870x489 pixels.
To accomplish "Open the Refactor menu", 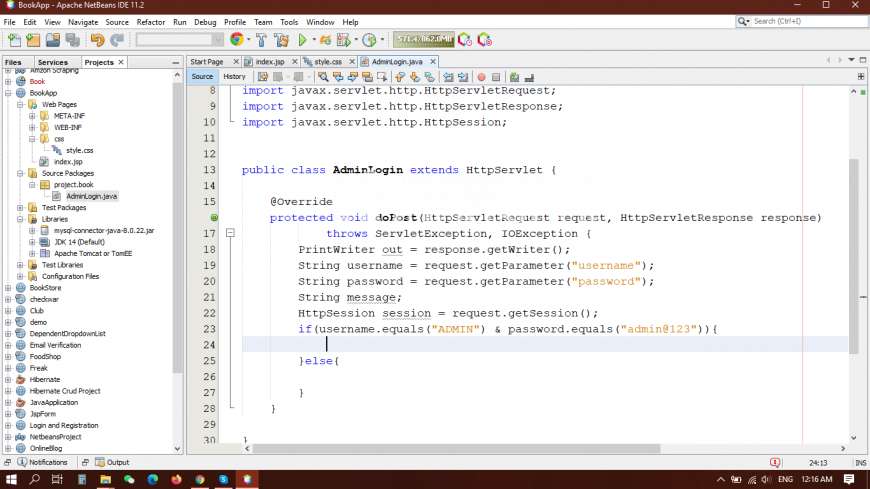I will (150, 22).
